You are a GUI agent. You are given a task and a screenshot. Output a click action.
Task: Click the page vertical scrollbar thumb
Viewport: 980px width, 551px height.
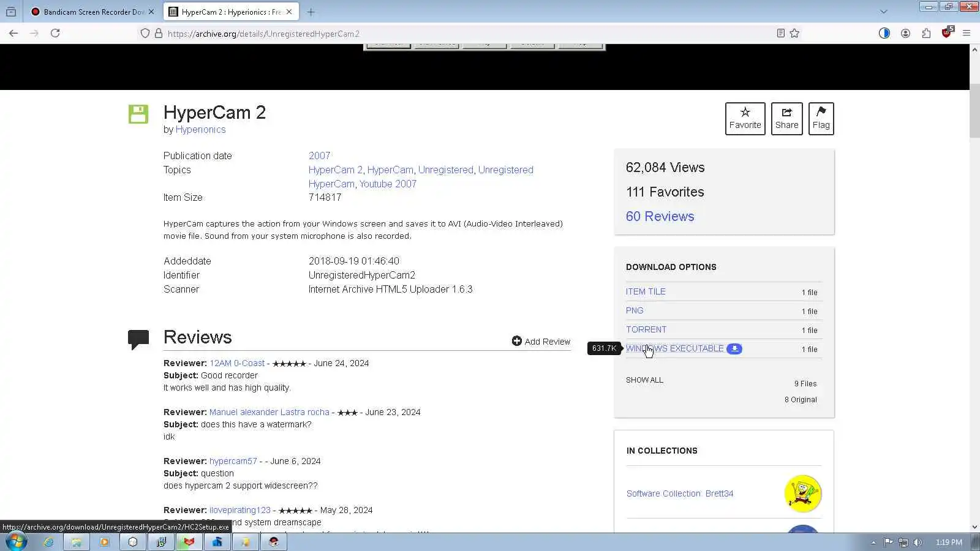click(974, 110)
